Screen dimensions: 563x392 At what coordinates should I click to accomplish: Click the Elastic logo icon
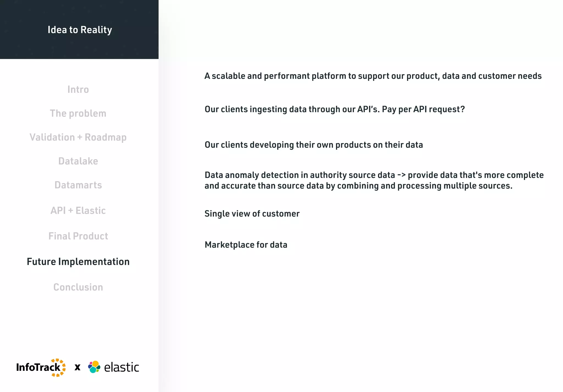(x=94, y=367)
